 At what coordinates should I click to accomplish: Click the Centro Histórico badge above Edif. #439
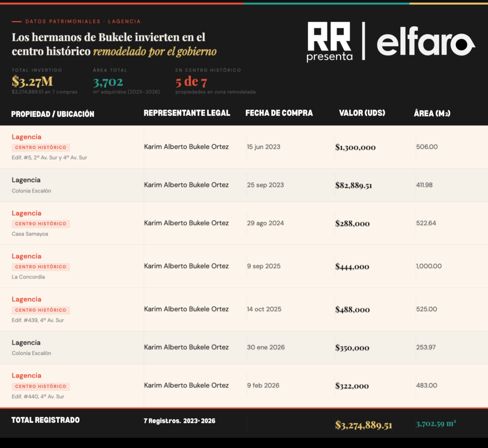pyautogui.click(x=41, y=310)
